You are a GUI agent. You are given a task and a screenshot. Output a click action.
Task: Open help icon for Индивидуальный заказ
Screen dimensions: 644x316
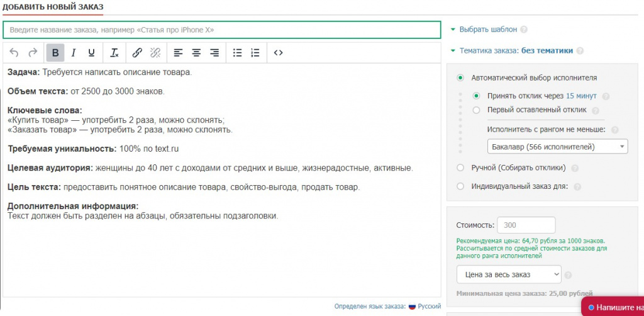(577, 187)
